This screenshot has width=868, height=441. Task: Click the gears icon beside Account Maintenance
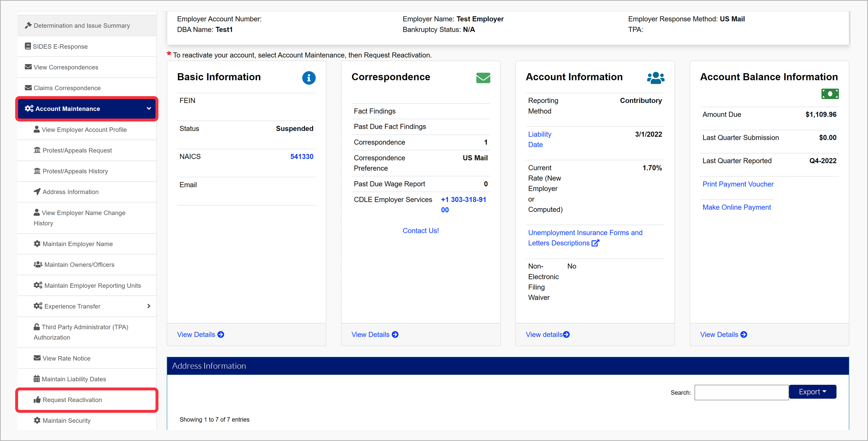point(29,108)
